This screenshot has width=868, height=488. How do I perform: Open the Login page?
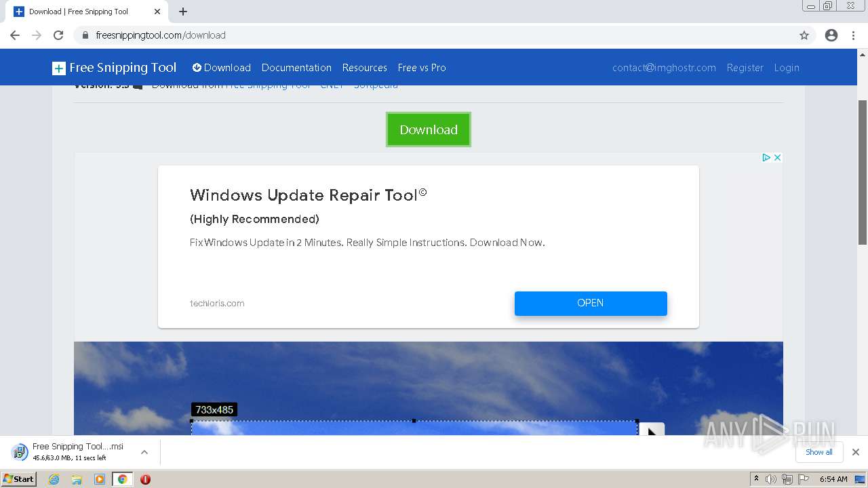pos(787,68)
